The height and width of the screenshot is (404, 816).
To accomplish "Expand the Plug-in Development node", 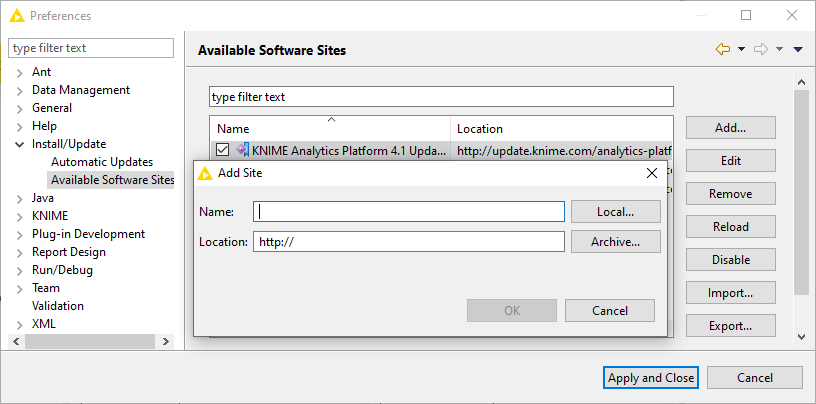I will (19, 235).
